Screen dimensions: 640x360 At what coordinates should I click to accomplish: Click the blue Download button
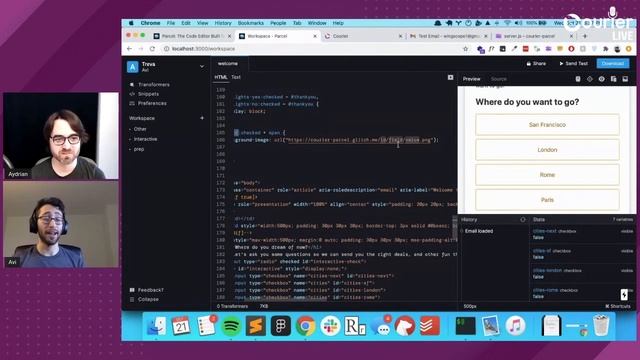point(613,64)
